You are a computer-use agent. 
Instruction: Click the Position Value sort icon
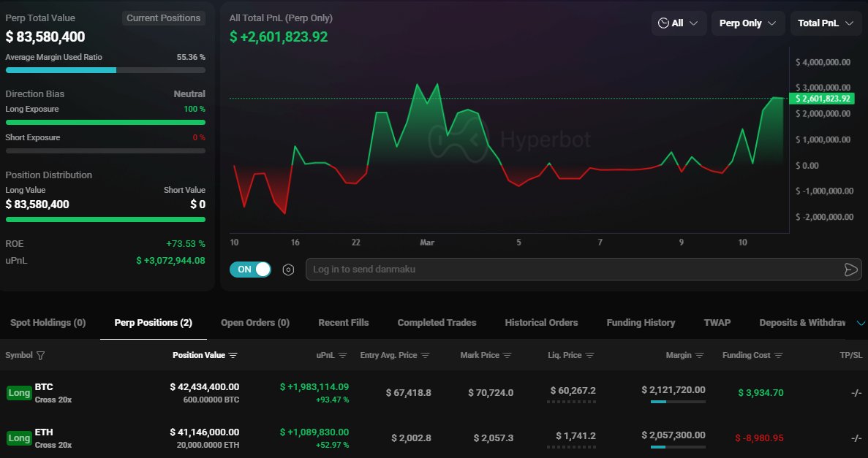[233, 356]
